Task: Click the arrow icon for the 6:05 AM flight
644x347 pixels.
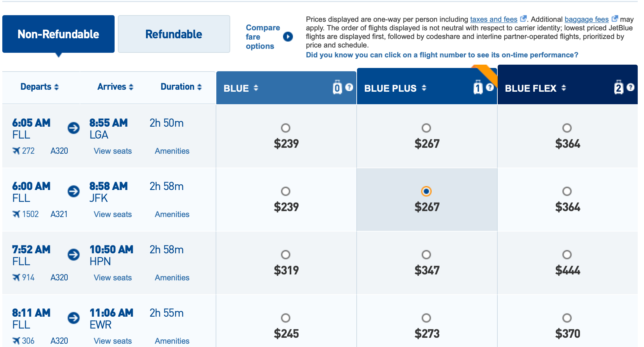Action: point(74,128)
